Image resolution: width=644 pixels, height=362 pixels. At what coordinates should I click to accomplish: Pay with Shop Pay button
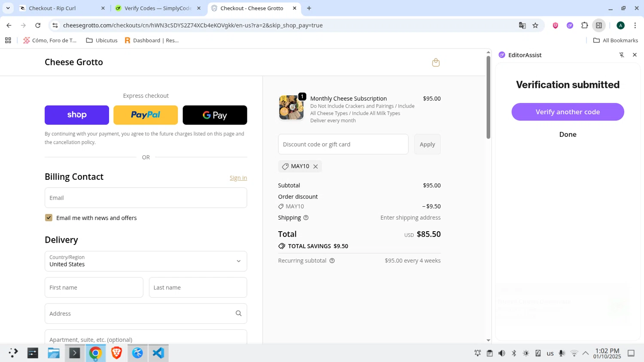(x=77, y=115)
